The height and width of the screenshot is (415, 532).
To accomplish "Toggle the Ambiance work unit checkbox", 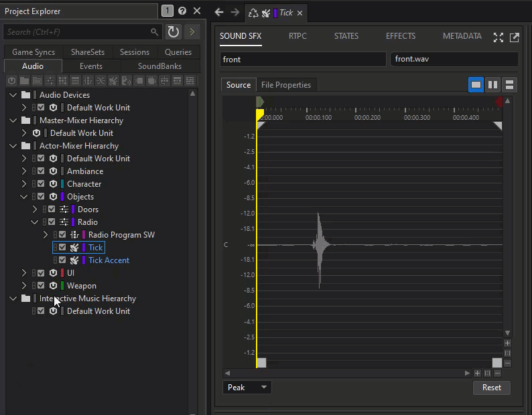I will [41, 171].
